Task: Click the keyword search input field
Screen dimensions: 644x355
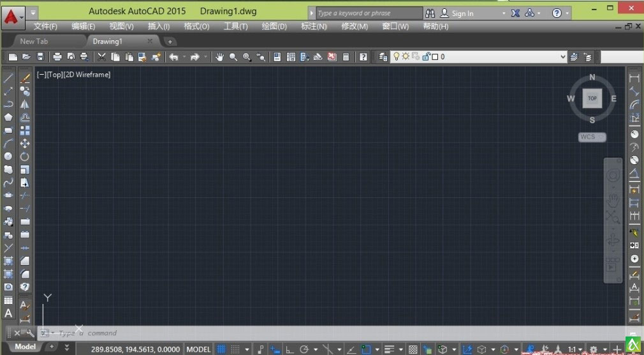Action: pyautogui.click(x=369, y=13)
